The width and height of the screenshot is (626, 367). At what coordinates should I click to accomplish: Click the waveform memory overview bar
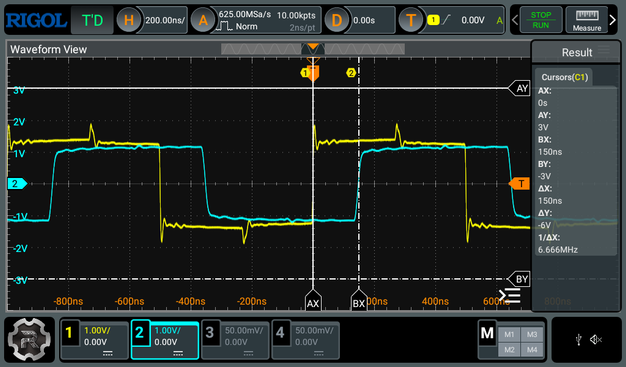tap(313, 49)
